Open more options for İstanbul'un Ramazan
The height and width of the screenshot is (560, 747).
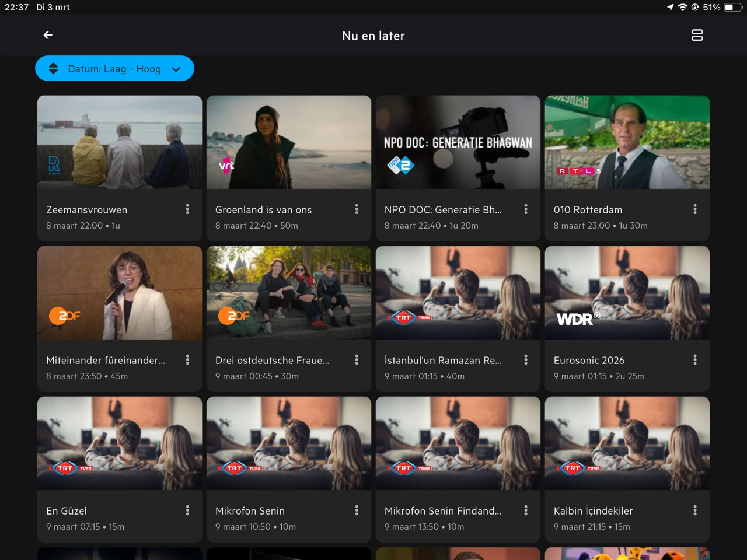point(526,360)
